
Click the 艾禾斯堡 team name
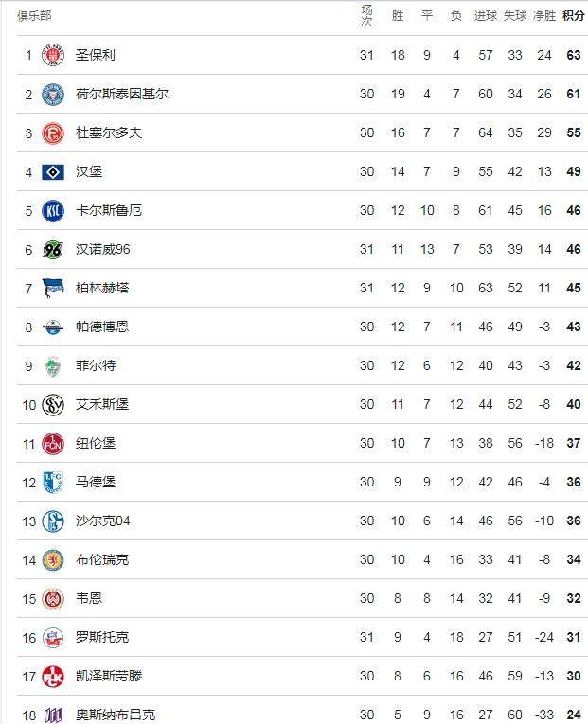[x=102, y=404]
